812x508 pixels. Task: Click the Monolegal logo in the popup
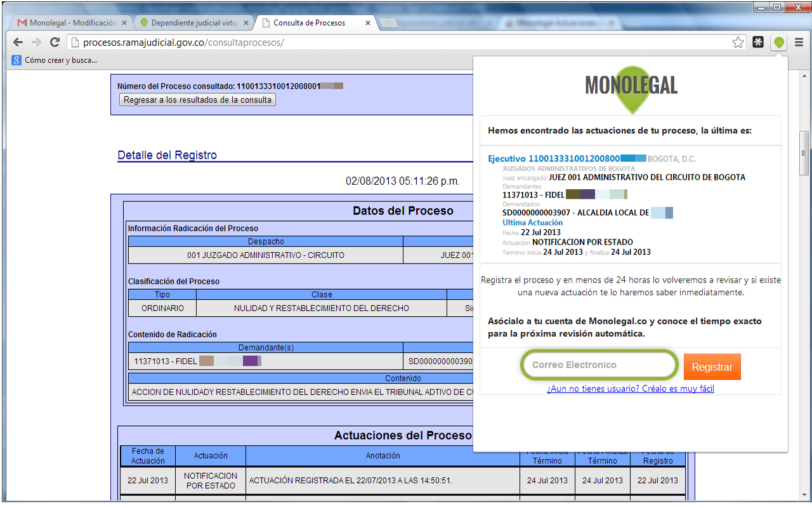[631, 86]
